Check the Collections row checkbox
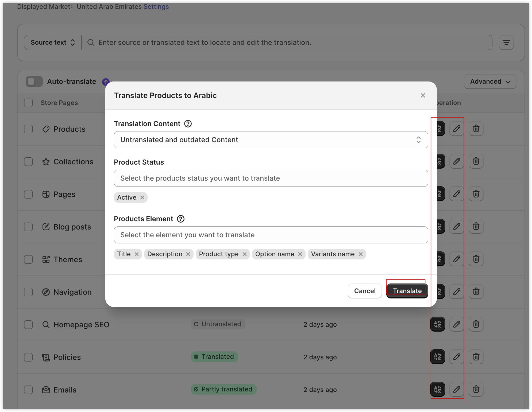Screen dimensions: 532x412 (x=28, y=162)
